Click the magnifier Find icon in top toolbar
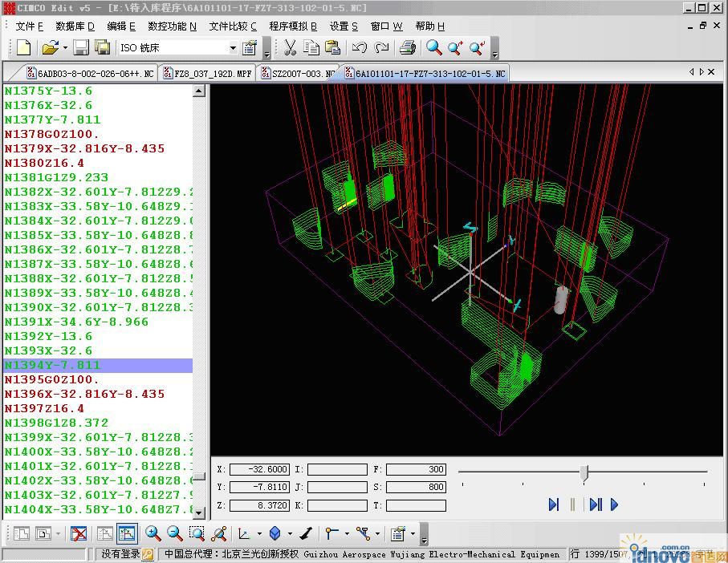Image resolution: width=728 pixels, height=563 pixels. pos(434,48)
